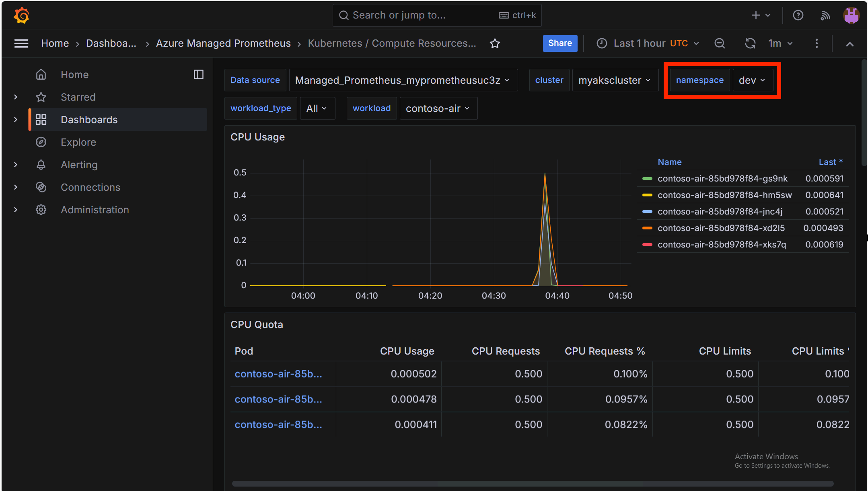Click Kubernetes / Compute Resources breadcrumb

[x=392, y=43]
